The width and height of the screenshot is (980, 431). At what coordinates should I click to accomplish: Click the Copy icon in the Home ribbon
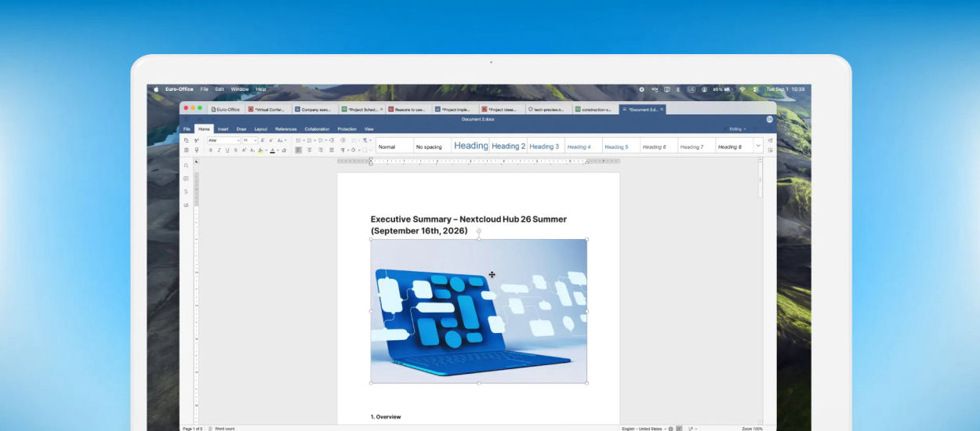[x=186, y=140]
